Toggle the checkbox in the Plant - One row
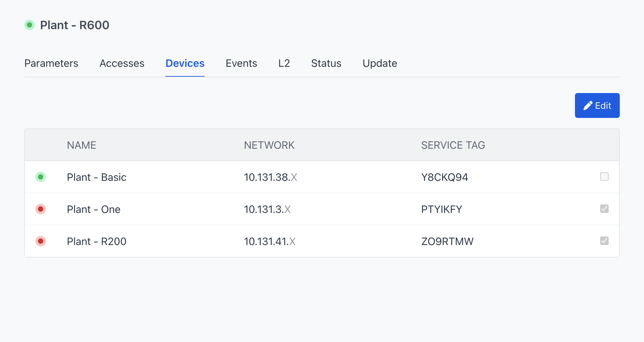Viewport: 644px width, 342px height. pos(604,209)
